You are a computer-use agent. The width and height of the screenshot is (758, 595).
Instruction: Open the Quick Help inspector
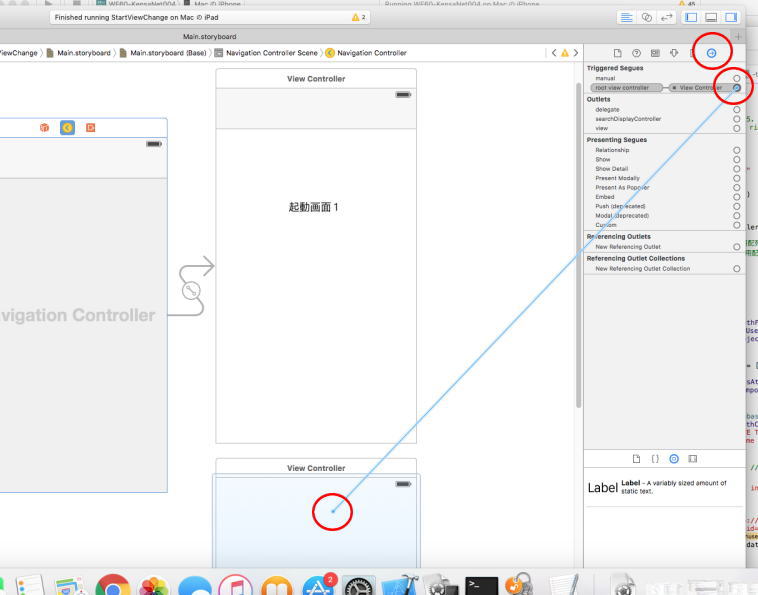tap(636, 52)
